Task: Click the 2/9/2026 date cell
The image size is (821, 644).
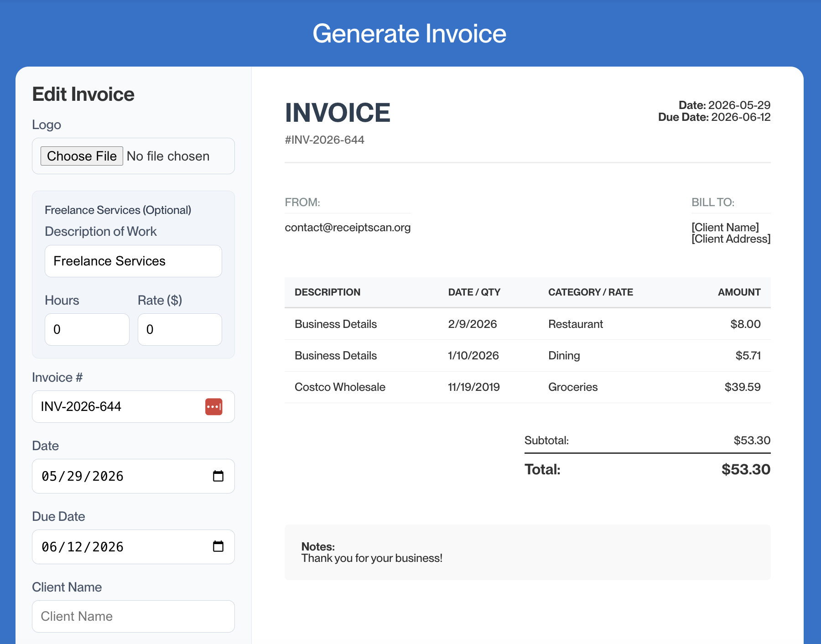Action: (x=473, y=324)
